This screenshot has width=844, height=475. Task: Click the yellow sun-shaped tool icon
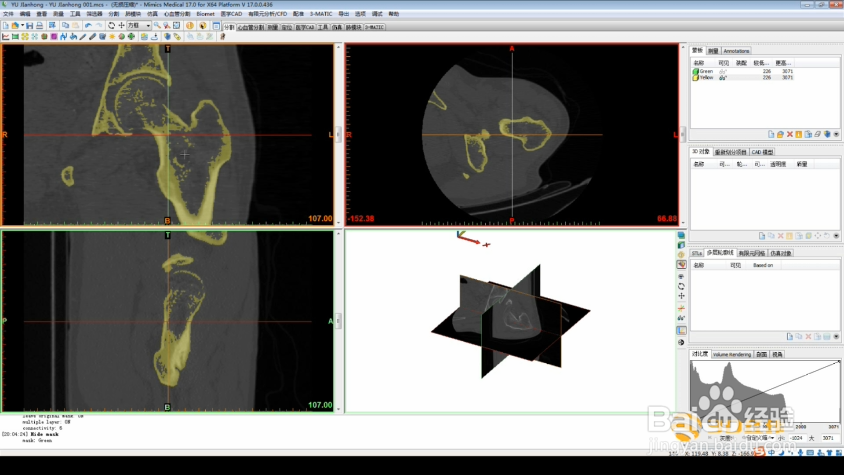pyautogui.click(x=112, y=37)
